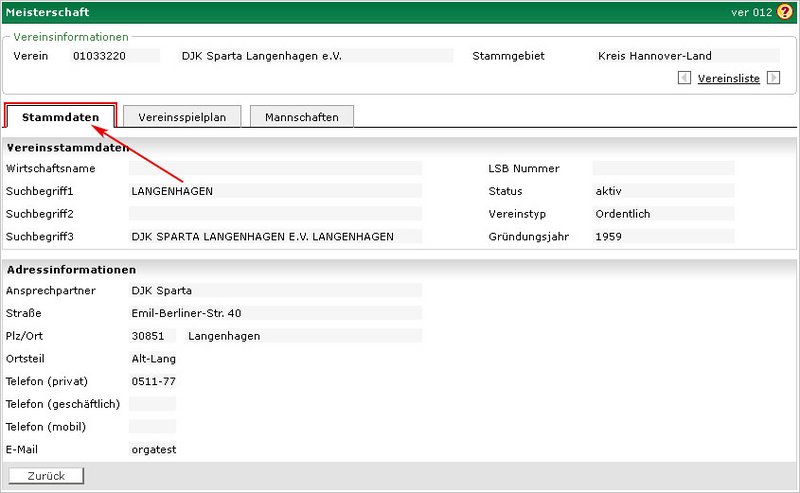Select the postal code field 30851

coord(152,336)
